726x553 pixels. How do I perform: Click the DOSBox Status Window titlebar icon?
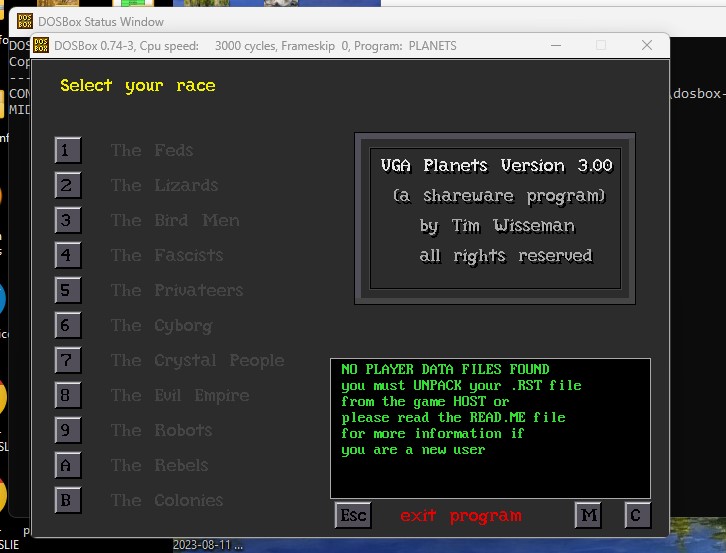tap(25, 21)
